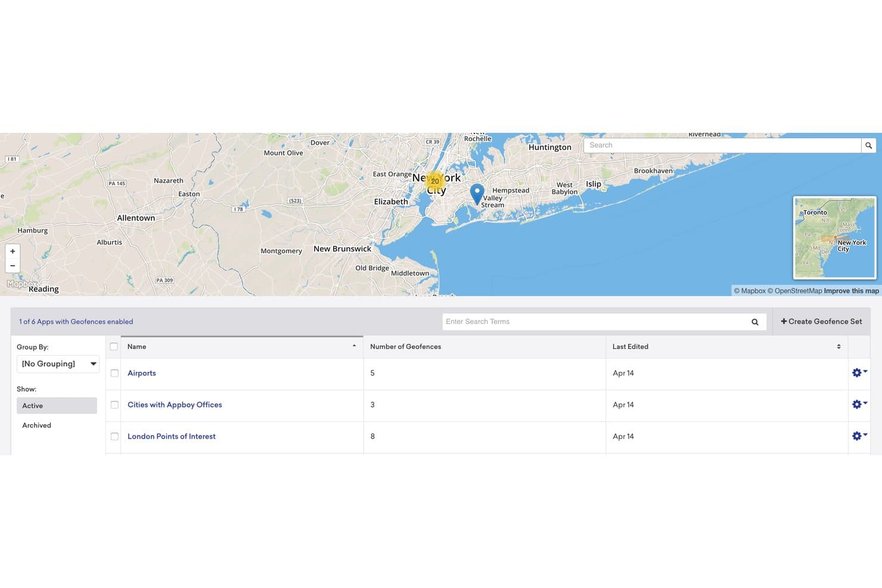Check the London Points of Interest checkbox
Screen dimensions: 882x588
(x=114, y=437)
